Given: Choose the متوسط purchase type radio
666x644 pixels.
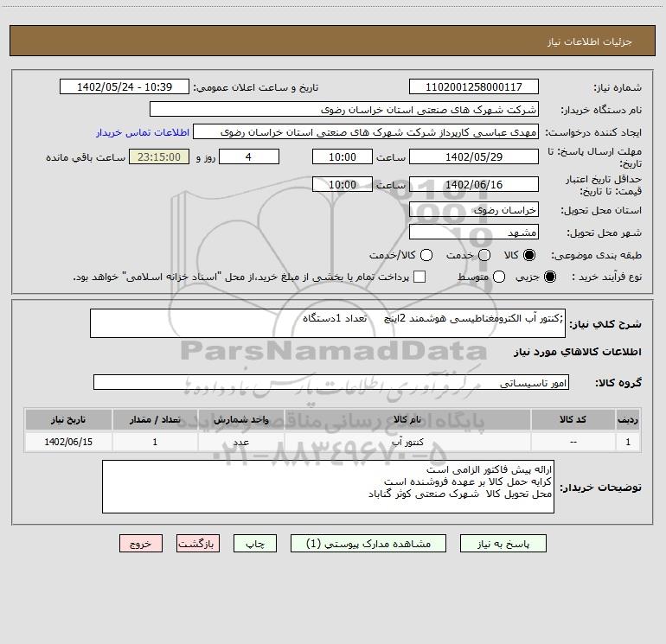Looking at the screenshot, I should 499,277.
